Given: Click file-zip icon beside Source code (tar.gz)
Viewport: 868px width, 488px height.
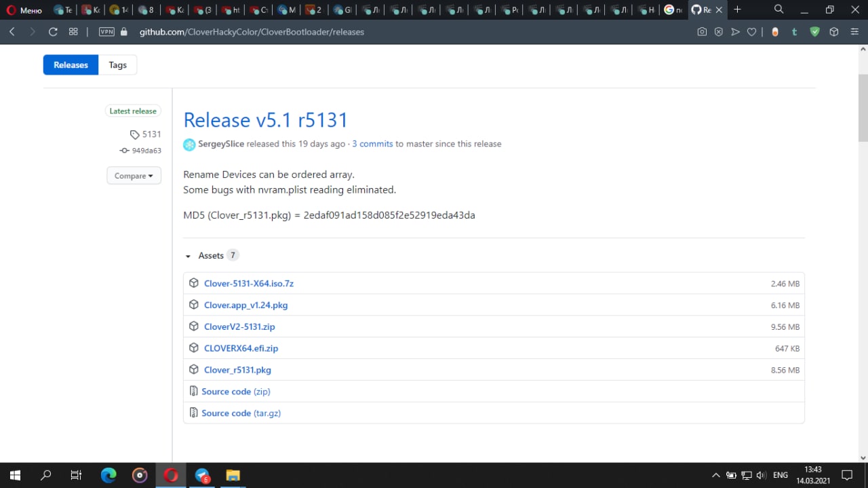Looking at the screenshot, I should click(x=194, y=413).
